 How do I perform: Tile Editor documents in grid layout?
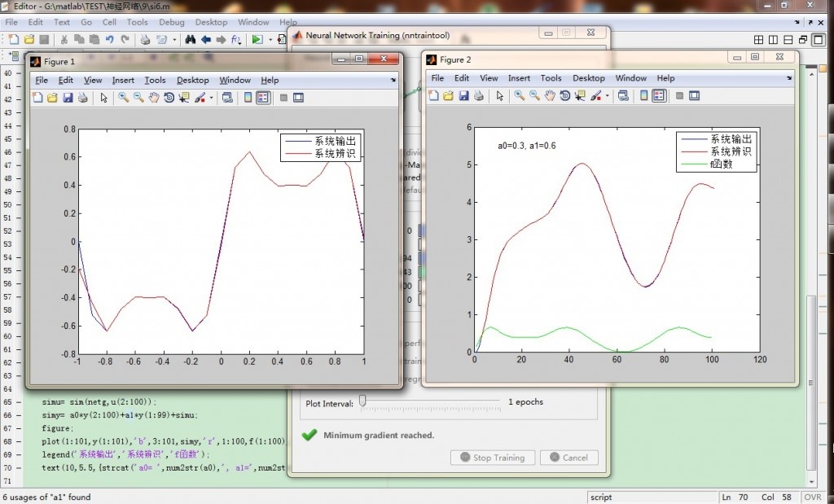pyautogui.click(x=759, y=40)
